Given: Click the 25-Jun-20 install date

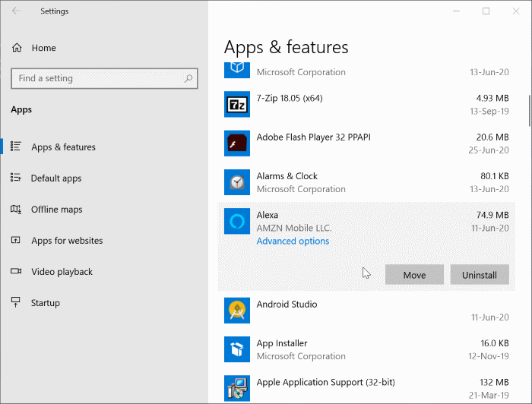Looking at the screenshot, I should (489, 150).
